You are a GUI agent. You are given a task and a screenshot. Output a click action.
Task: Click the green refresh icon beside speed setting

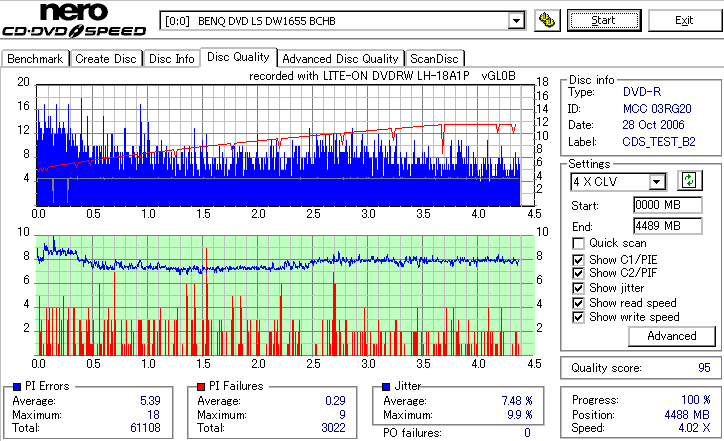[689, 181]
